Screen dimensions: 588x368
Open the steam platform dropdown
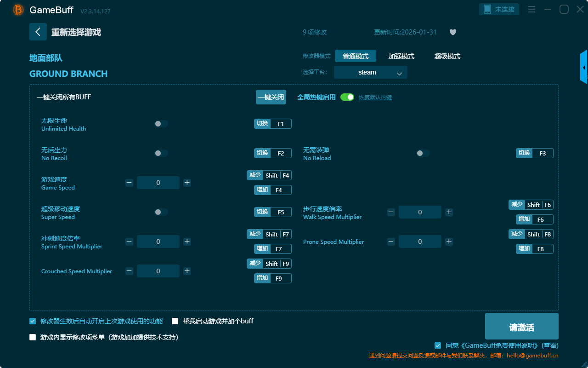pyautogui.click(x=370, y=72)
